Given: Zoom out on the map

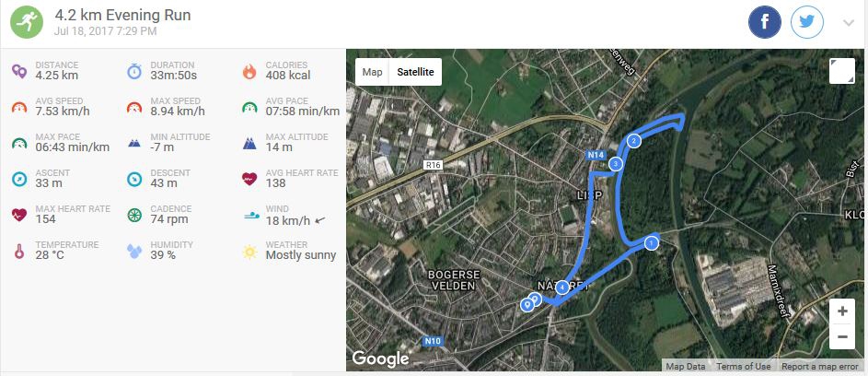Looking at the screenshot, I should (x=842, y=338).
